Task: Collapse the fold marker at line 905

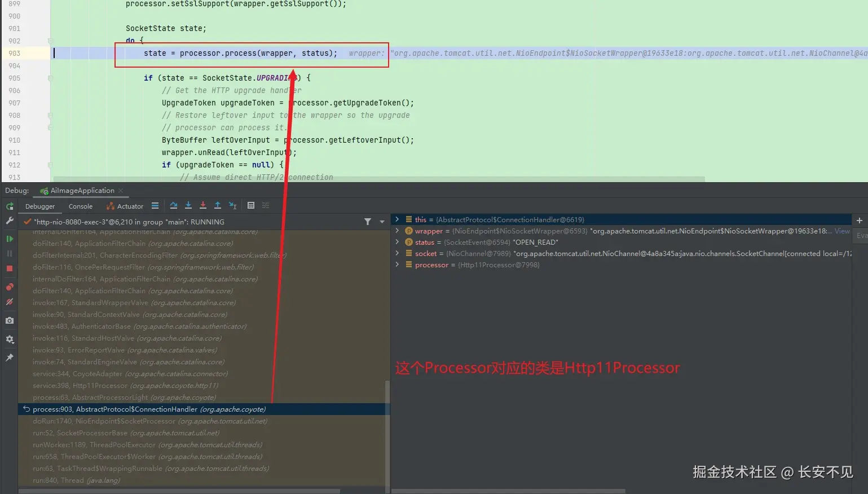Action: pos(50,78)
